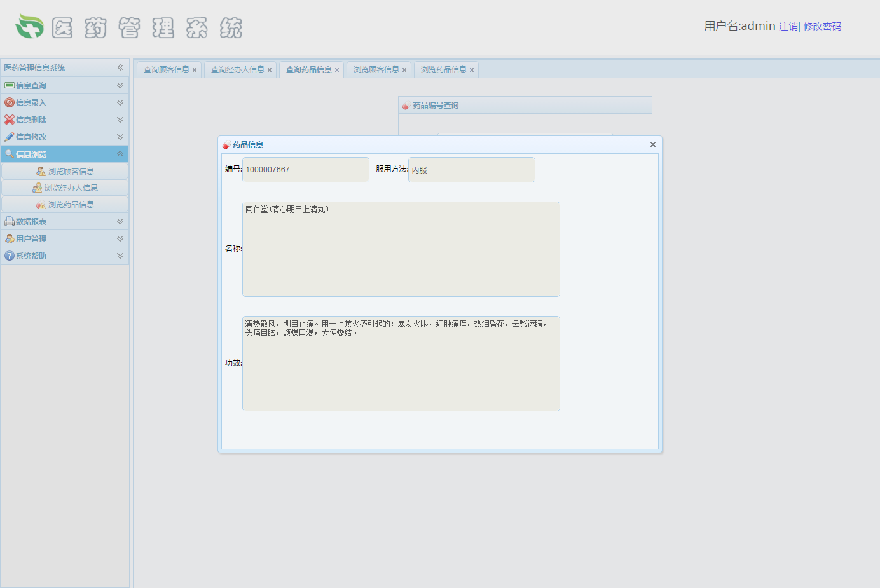
Task: Click the 注销 logout link
Action: coord(788,27)
